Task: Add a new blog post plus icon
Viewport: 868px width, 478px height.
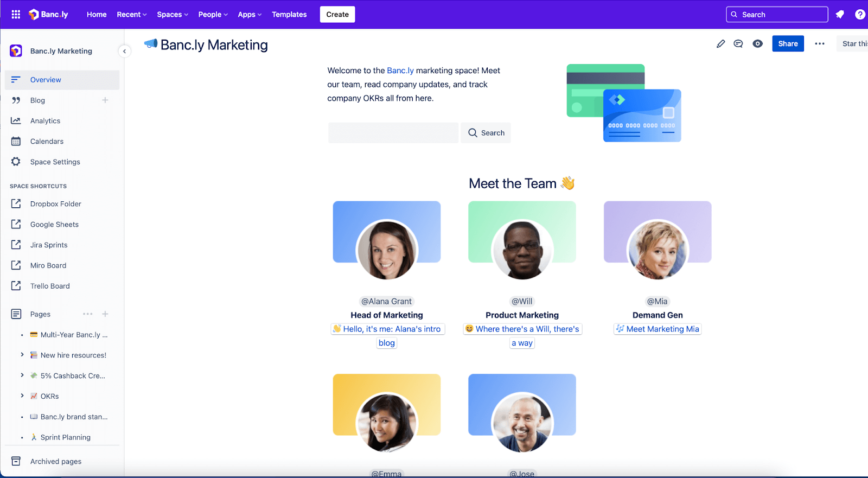Action: tap(105, 100)
